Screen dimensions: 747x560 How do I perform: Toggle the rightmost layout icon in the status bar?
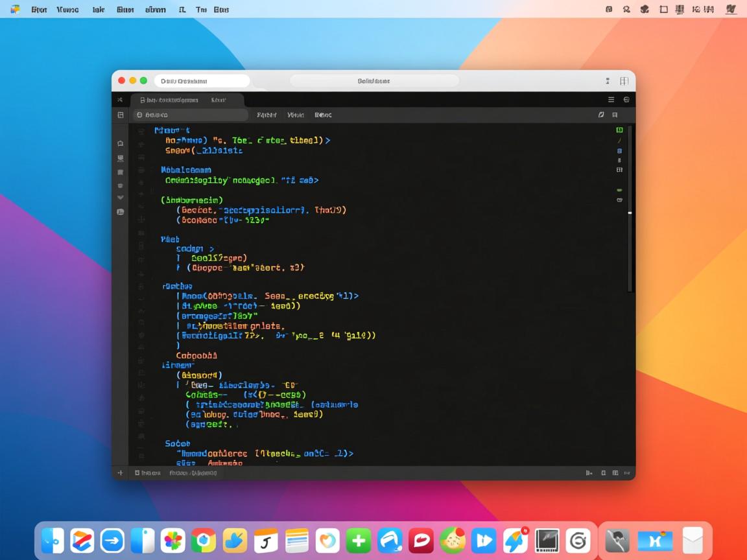click(x=615, y=473)
